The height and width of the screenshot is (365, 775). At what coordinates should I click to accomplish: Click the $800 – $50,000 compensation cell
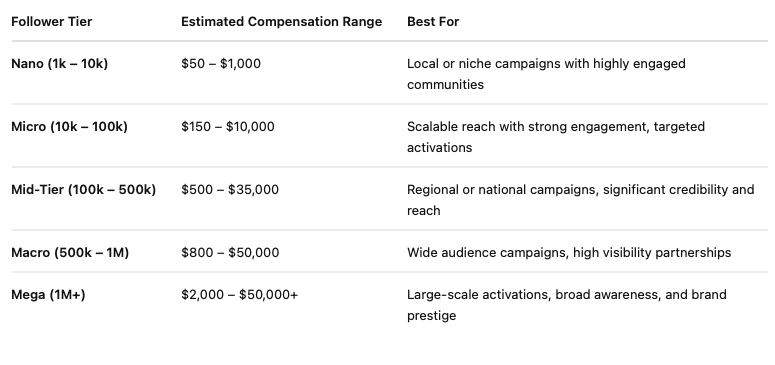[x=230, y=253]
